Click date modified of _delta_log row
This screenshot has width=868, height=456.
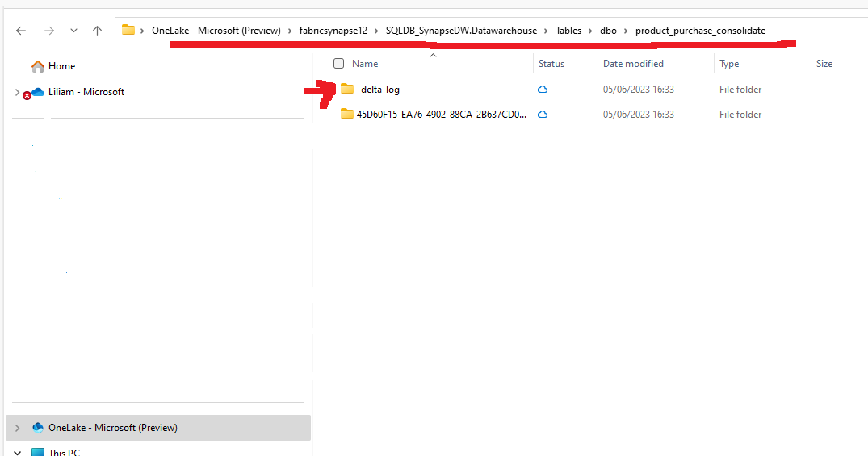coord(638,89)
